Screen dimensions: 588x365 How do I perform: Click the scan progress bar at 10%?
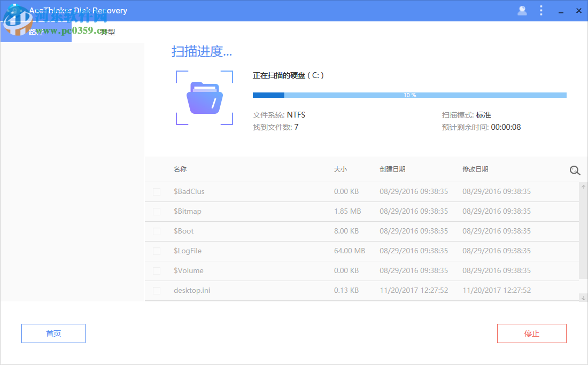pos(409,95)
